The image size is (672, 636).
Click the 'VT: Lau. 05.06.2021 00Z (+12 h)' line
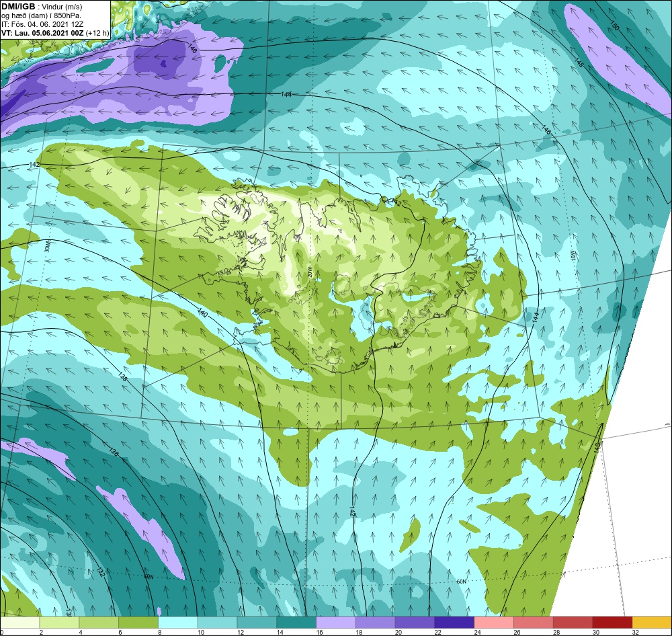[x=55, y=33]
